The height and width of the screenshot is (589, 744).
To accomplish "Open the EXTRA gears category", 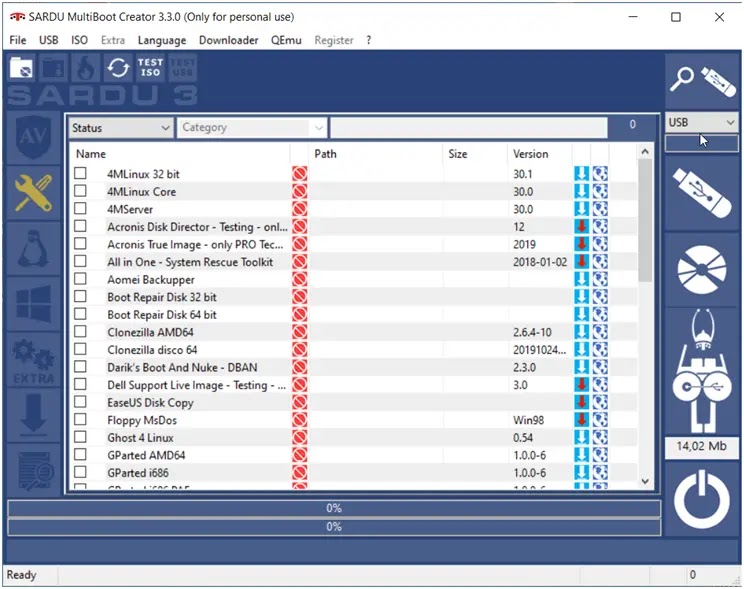I will tap(33, 359).
